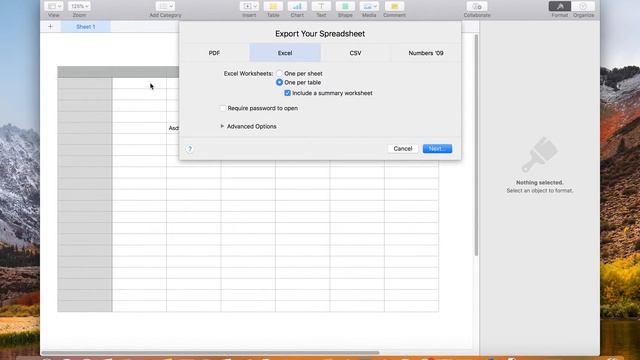Image resolution: width=640 pixels, height=360 pixels.
Task: Switch to the PDF export tab
Action: pyautogui.click(x=214, y=53)
